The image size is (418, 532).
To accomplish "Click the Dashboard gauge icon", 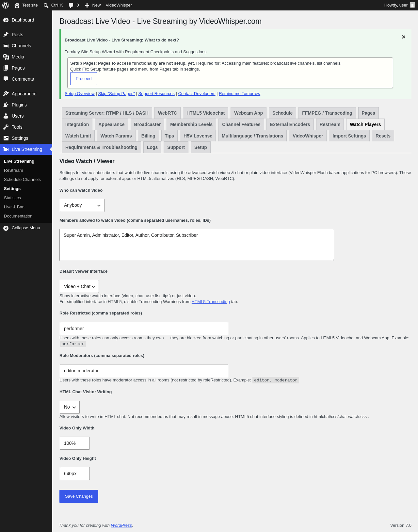I will tap(6, 20).
